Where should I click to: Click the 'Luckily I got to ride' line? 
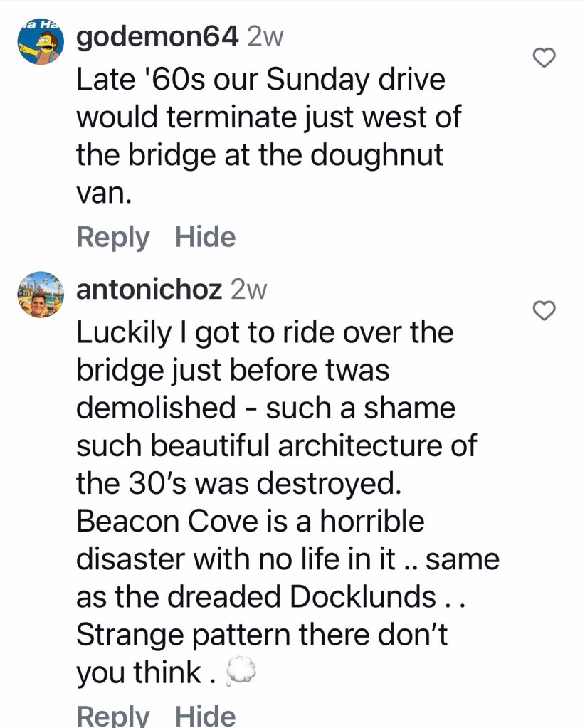point(264,332)
